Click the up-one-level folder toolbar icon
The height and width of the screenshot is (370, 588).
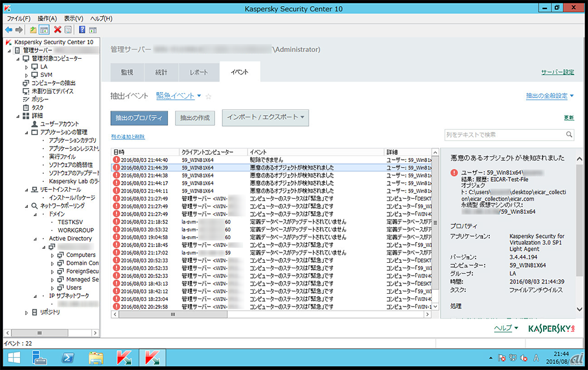coord(33,30)
